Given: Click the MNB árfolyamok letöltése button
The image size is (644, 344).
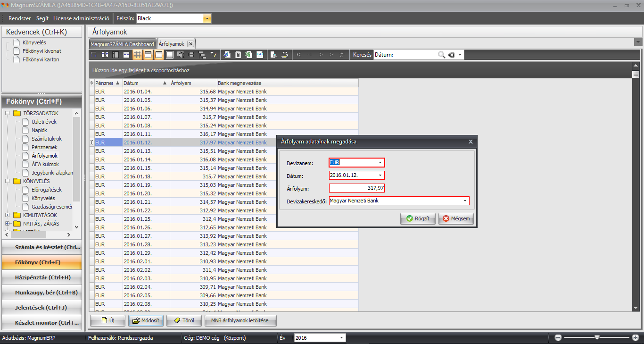Looking at the screenshot, I should coord(240,321).
